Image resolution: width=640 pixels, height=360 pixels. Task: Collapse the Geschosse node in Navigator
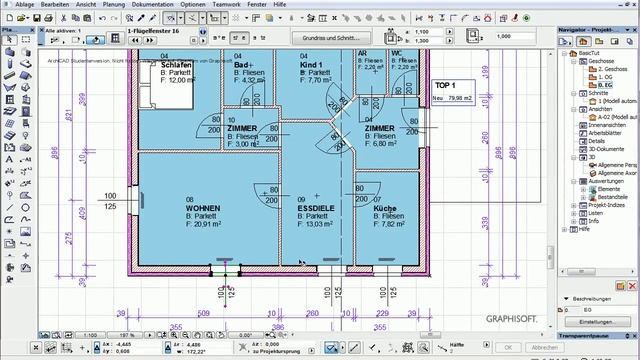coord(573,61)
